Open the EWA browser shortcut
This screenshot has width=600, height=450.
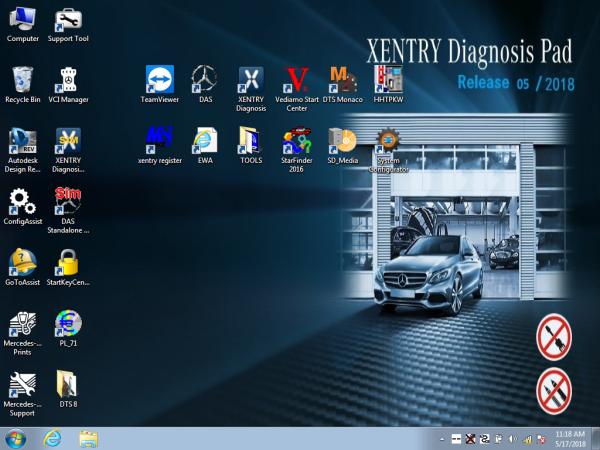(x=205, y=145)
